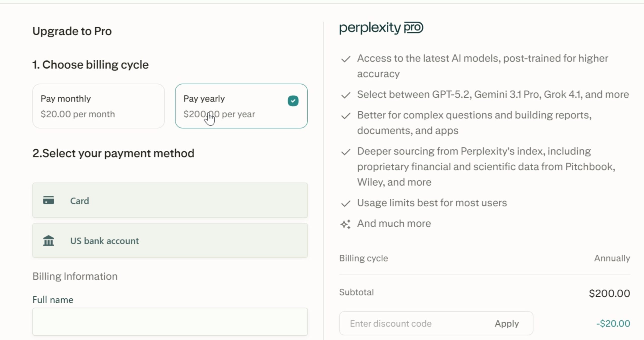Open the US bank account payment option

(170, 241)
